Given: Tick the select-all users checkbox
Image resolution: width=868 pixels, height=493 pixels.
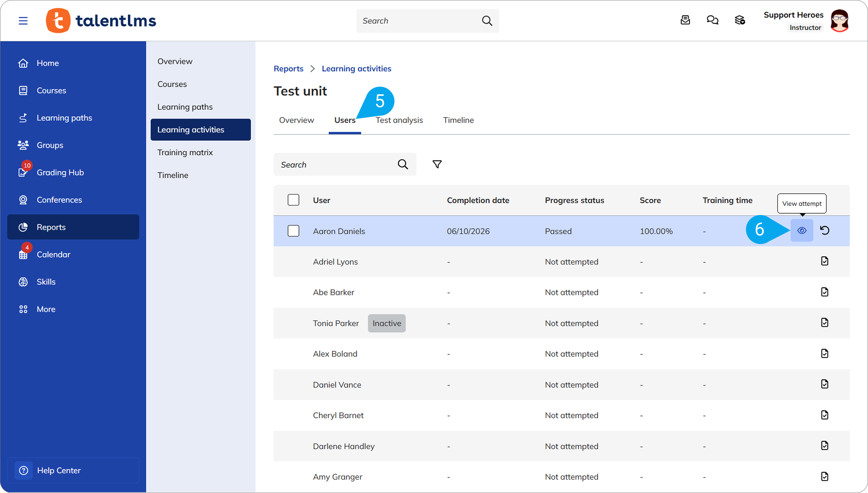Looking at the screenshot, I should click(293, 200).
